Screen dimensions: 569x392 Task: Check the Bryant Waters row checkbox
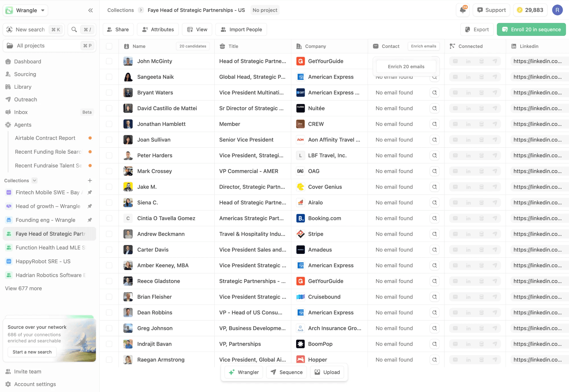click(109, 93)
